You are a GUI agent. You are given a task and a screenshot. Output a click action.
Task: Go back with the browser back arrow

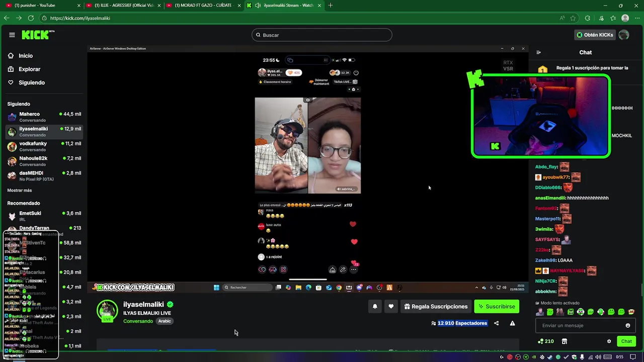click(x=7, y=18)
